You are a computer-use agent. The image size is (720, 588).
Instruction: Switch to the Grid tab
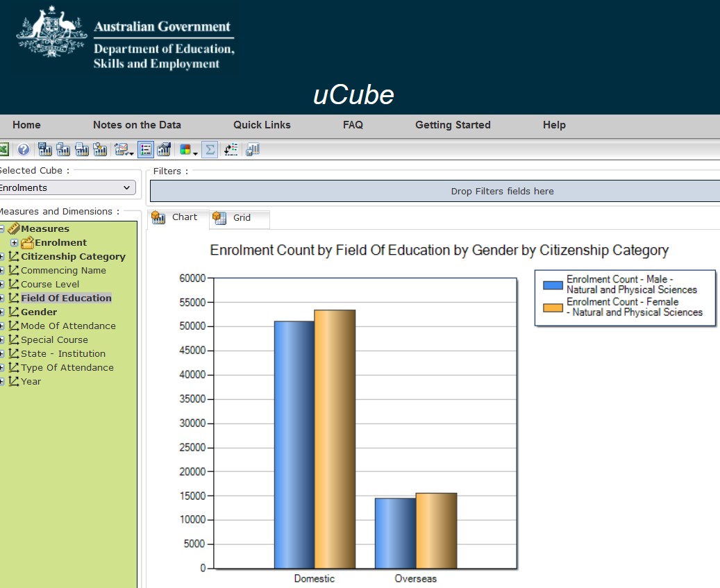coord(240,218)
